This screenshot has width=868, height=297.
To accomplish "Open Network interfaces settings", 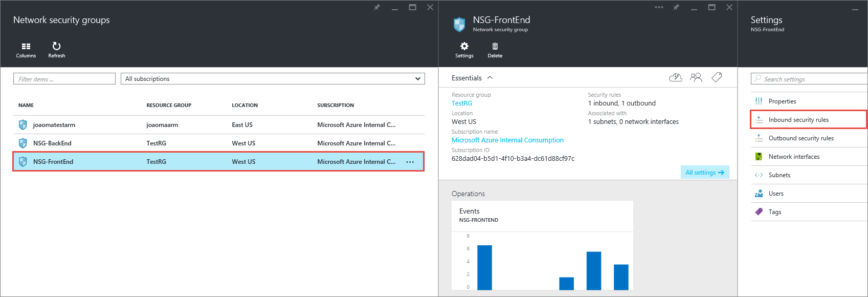I will coord(809,156).
